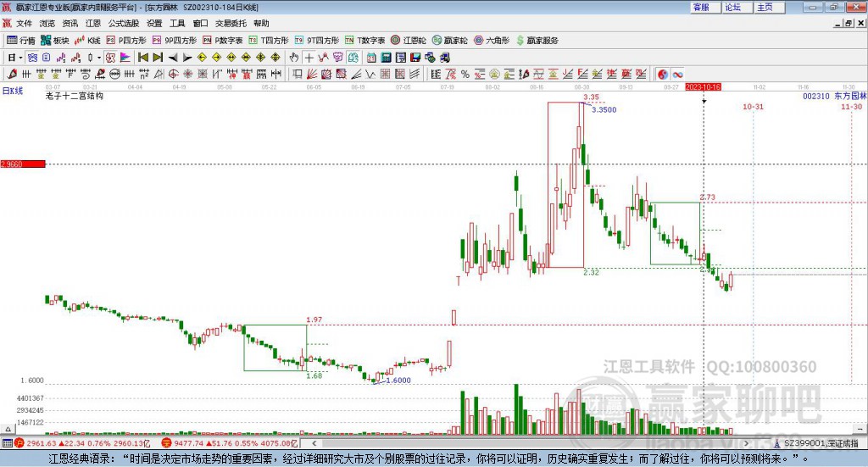868x467 pixels.
Task: Click the yin-yang taiji icon
Action: click(x=663, y=74)
